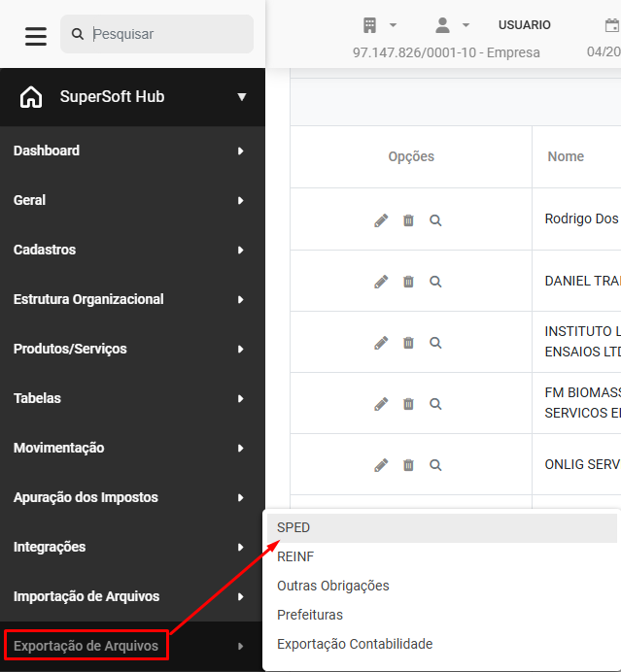
Task: Expand the SuperSoft Hub module dropdown
Action: [x=242, y=97]
